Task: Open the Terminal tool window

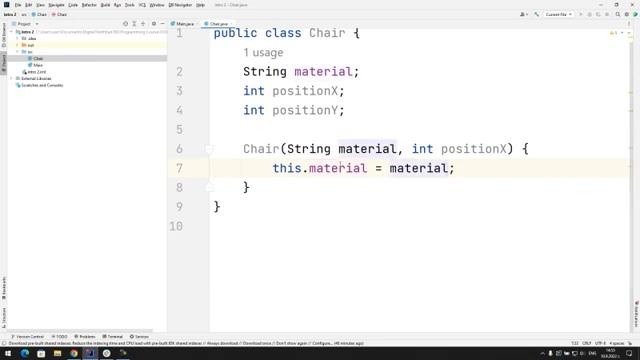Action: [x=113, y=337]
